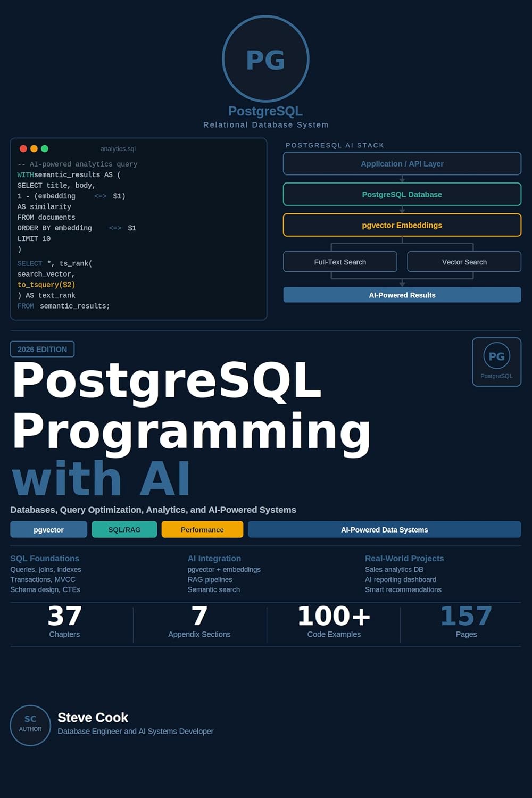The image size is (532, 798).
Task: Select the pgvector tag
Action: [x=48, y=529]
